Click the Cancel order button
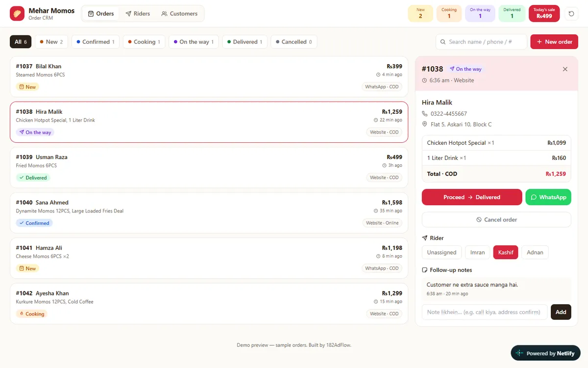Image resolution: width=588 pixels, height=368 pixels. 496,220
